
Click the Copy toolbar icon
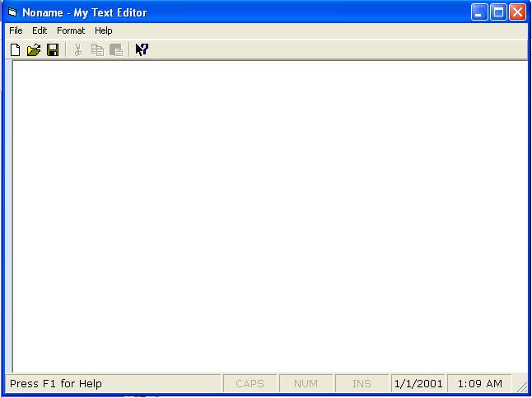(97, 50)
